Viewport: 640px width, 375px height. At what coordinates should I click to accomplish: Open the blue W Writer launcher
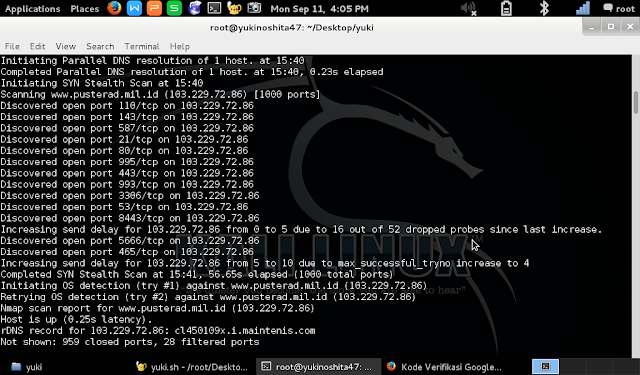click(134, 8)
